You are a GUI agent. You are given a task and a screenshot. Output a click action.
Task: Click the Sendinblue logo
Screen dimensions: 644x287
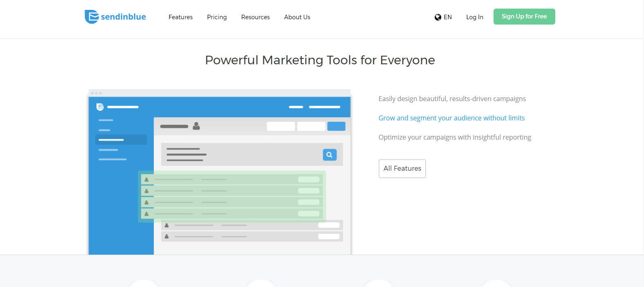115,17
